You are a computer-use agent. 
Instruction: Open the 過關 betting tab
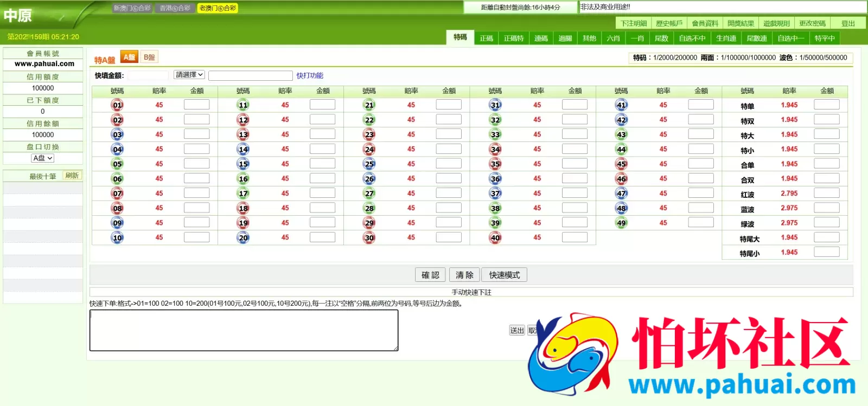pyautogui.click(x=565, y=38)
